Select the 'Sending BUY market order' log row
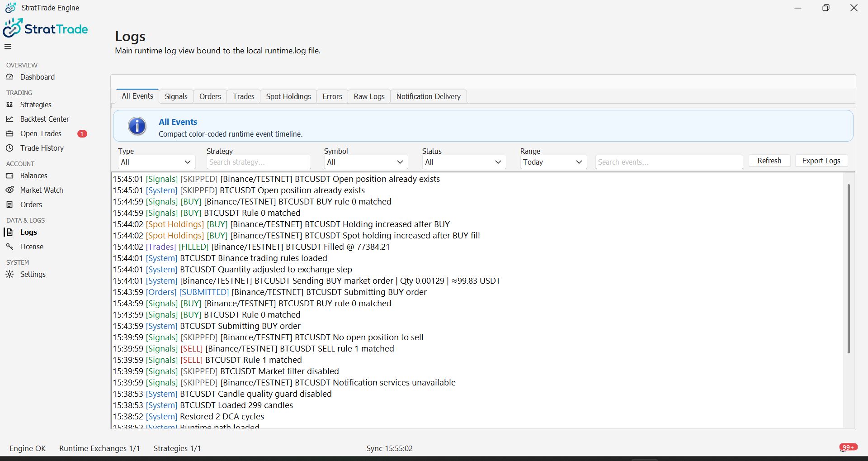This screenshot has width=868, height=461. click(307, 281)
